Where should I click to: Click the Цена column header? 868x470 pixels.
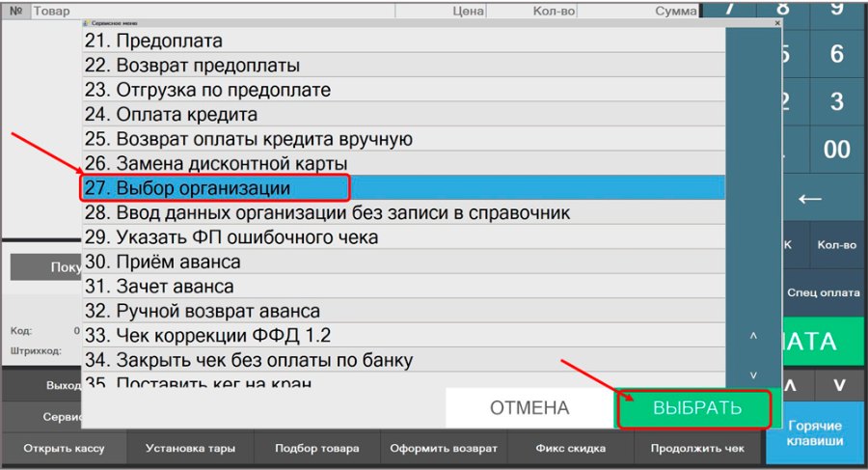pos(441,11)
